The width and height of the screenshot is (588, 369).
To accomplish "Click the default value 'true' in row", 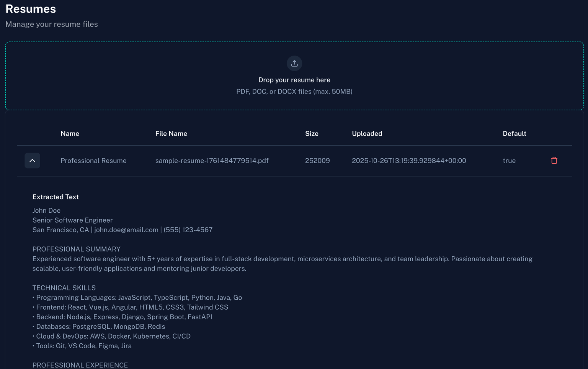I will pyautogui.click(x=509, y=161).
